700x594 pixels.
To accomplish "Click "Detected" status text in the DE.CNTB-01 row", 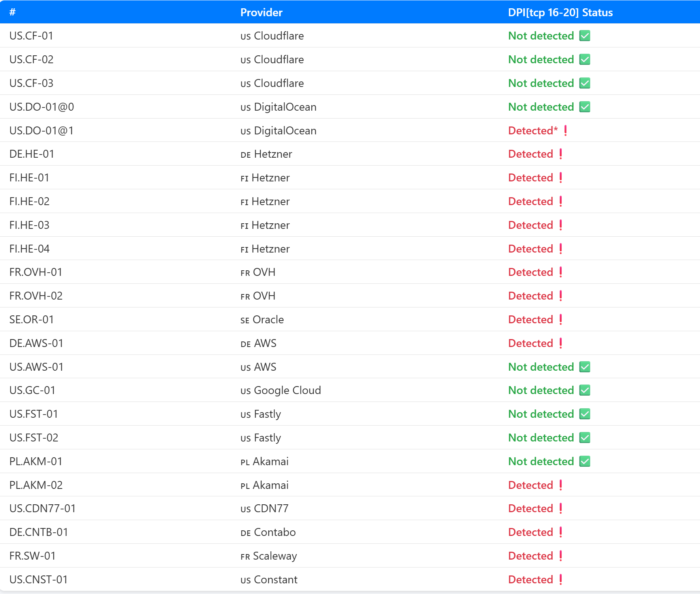I will (x=531, y=532).
